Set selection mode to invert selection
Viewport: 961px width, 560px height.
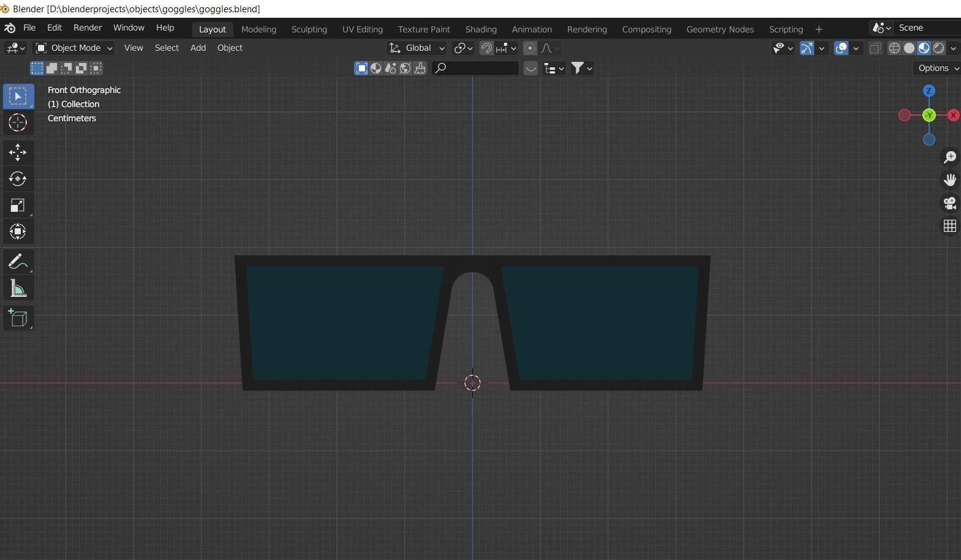(x=81, y=68)
